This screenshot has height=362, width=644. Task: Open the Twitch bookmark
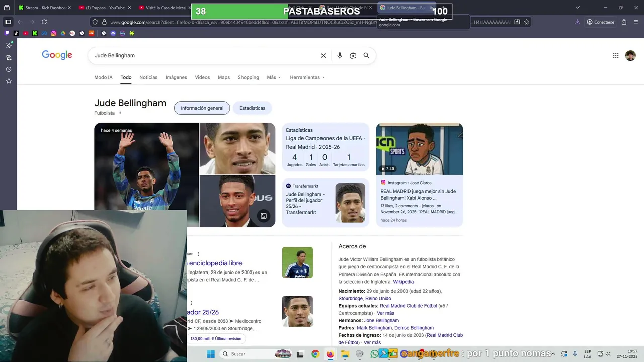[x=7, y=33]
